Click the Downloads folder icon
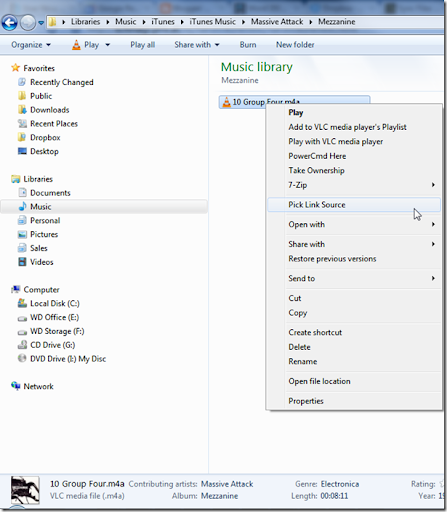The height and width of the screenshot is (512, 447). (x=22, y=110)
